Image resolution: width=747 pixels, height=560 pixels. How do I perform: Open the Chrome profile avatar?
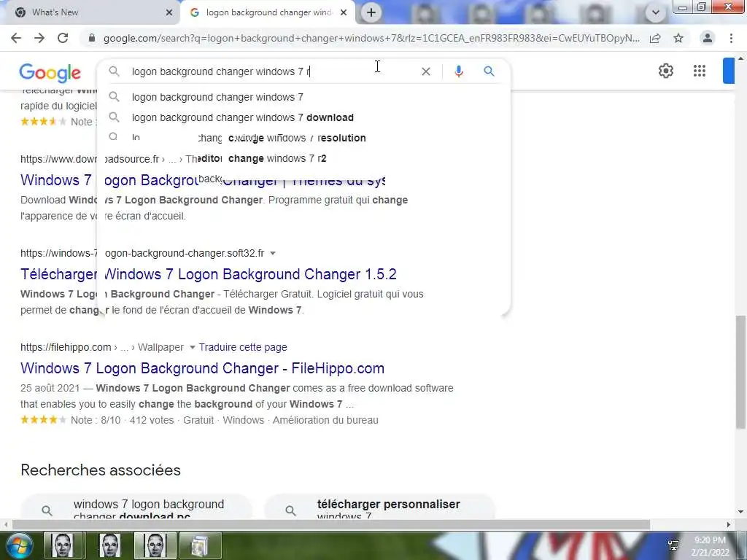pyautogui.click(x=708, y=38)
